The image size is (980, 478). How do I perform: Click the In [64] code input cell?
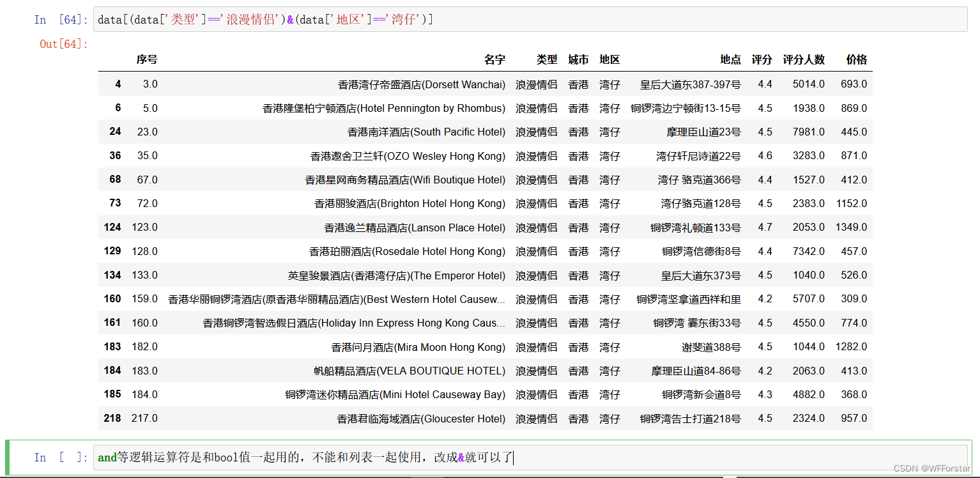530,19
